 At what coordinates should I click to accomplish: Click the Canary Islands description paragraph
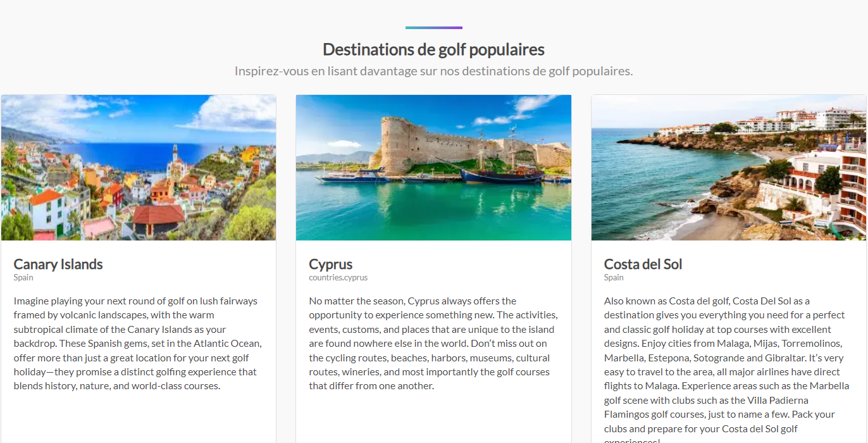coord(138,343)
